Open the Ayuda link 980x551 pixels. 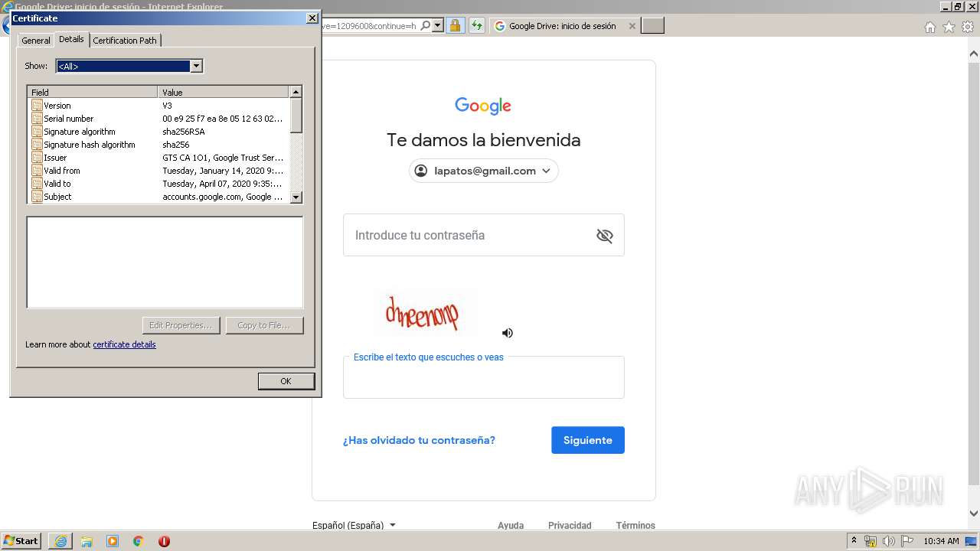pos(511,525)
